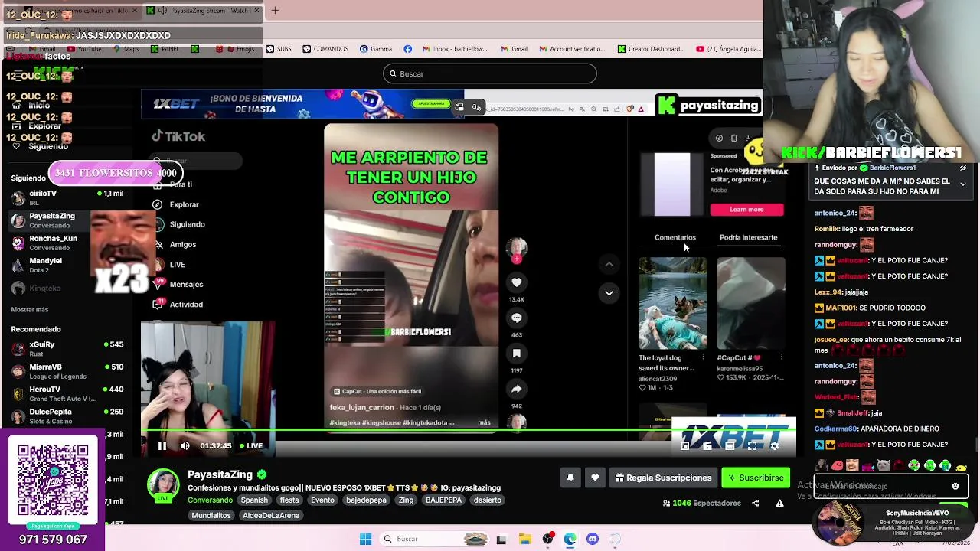Open Discord from the taskbar
Screen dimensions: 980x551
593,539
